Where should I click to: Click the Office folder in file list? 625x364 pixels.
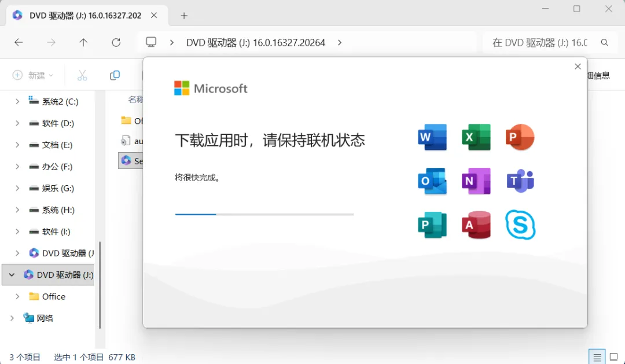(x=132, y=121)
